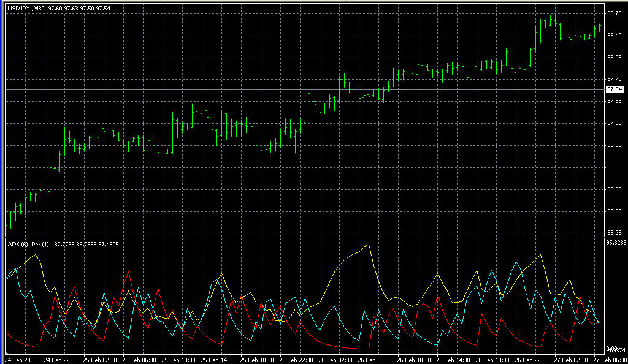628x364 pixels.
Task: Click the 95.25 price axis label
Action: pos(615,233)
